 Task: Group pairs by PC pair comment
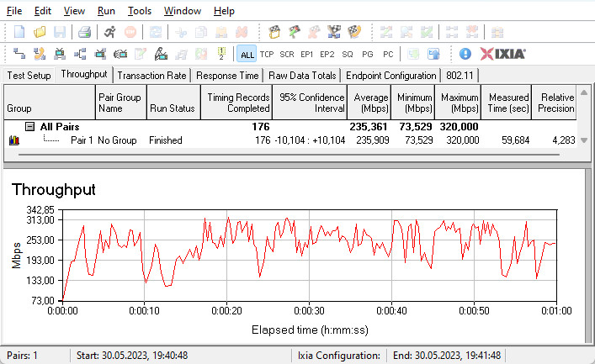pos(388,54)
